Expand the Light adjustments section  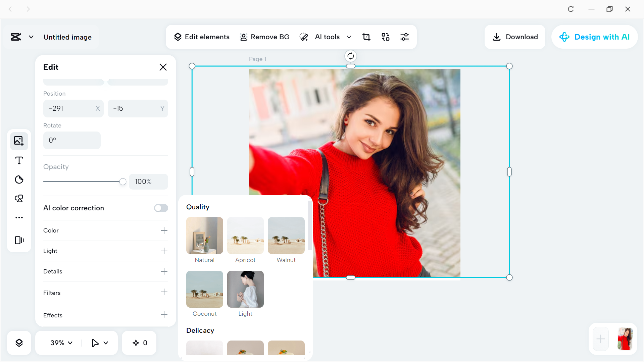[x=164, y=251]
